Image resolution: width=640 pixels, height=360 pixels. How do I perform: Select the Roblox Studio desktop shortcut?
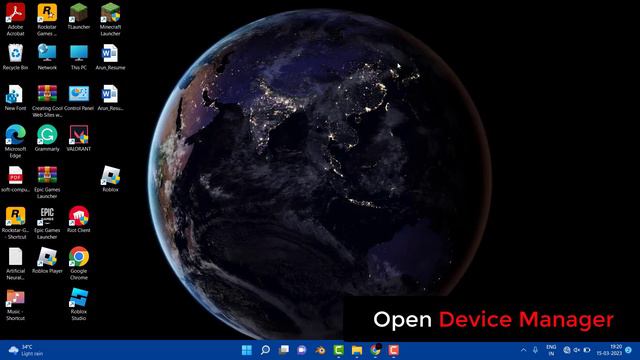pyautogui.click(x=78, y=304)
